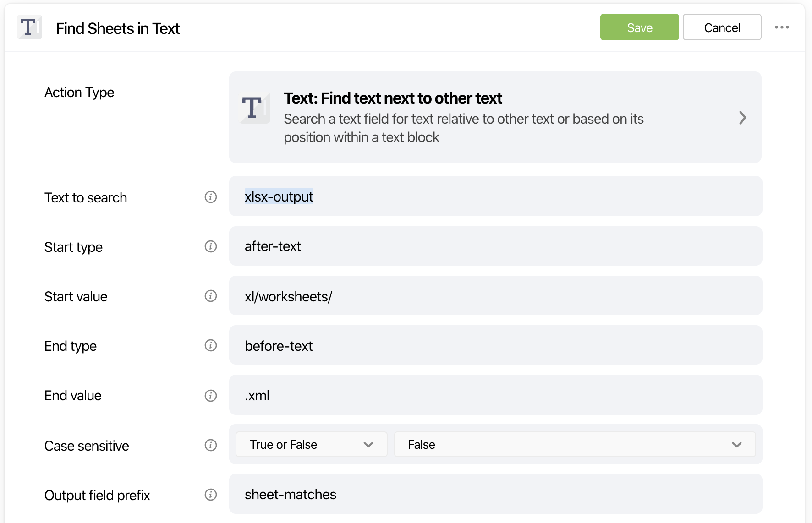Edit the Start type after-text field
The image size is (812, 523).
click(x=495, y=246)
